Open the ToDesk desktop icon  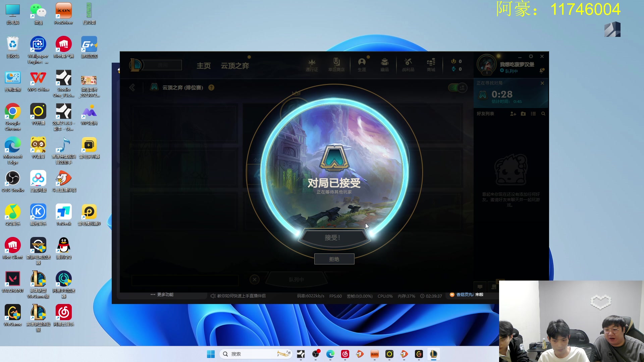(x=63, y=215)
